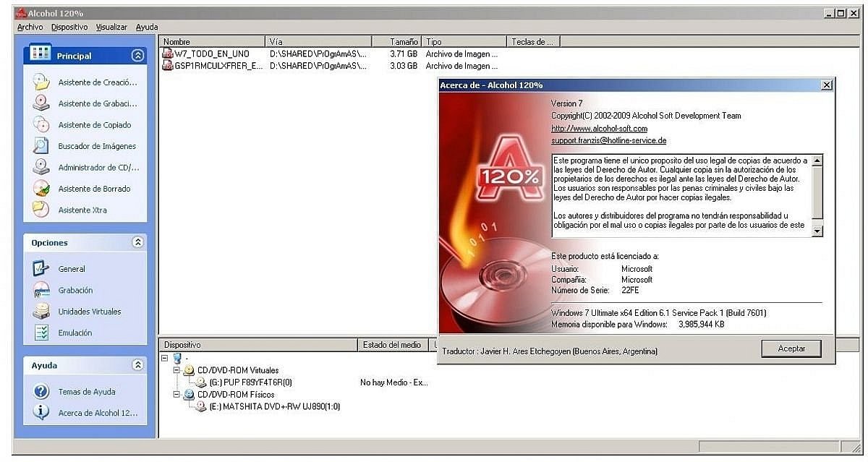Click Aceptar in the About dialog
This screenshot has height=462, width=868.
click(791, 348)
